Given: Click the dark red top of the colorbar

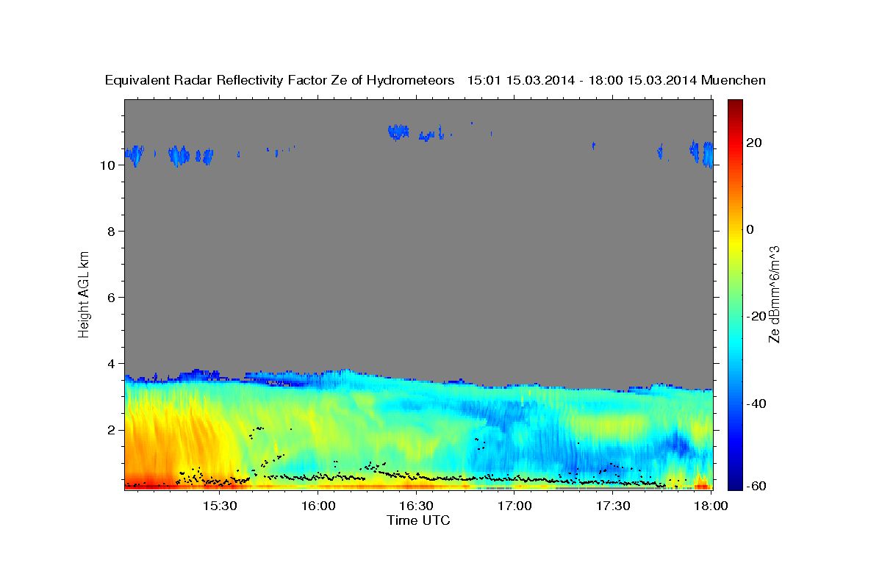Looking at the screenshot, I should coord(736,105).
